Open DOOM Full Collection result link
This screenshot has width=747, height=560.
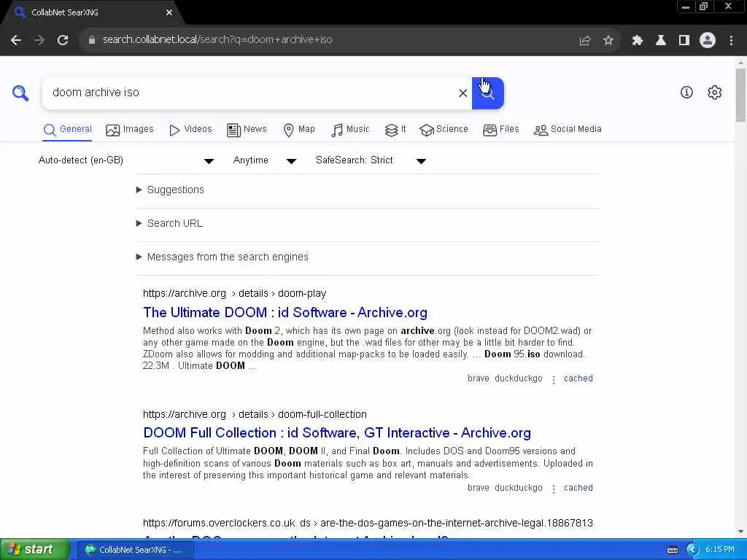[337, 433]
